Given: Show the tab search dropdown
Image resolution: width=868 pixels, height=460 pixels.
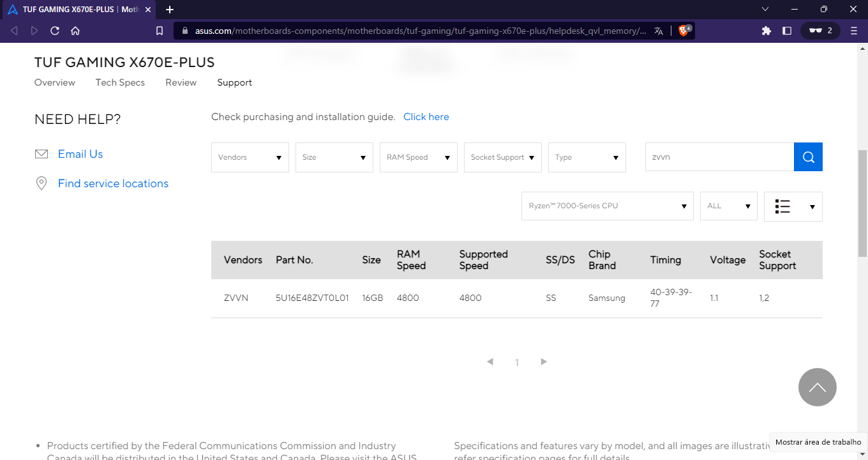Looking at the screenshot, I should 766,9.
